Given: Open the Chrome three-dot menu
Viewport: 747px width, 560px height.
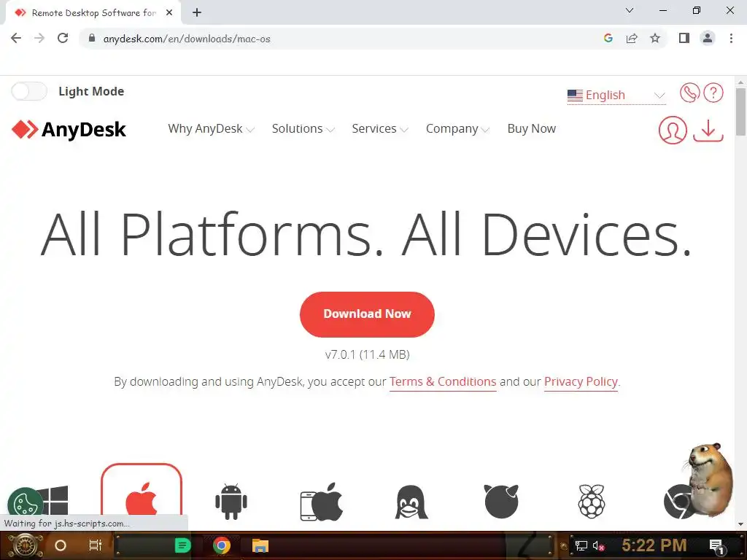Looking at the screenshot, I should point(731,38).
